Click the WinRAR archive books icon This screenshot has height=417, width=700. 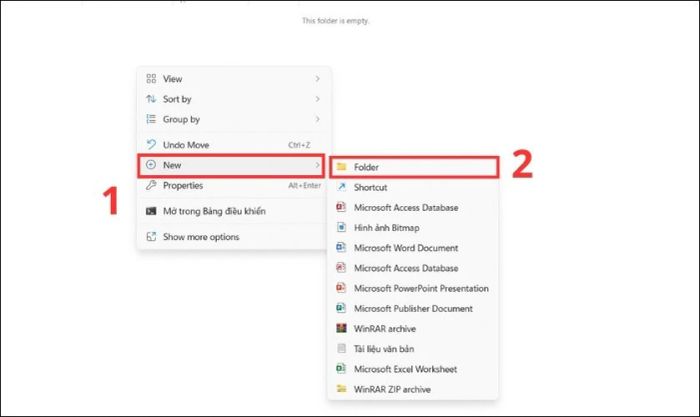[342, 328]
